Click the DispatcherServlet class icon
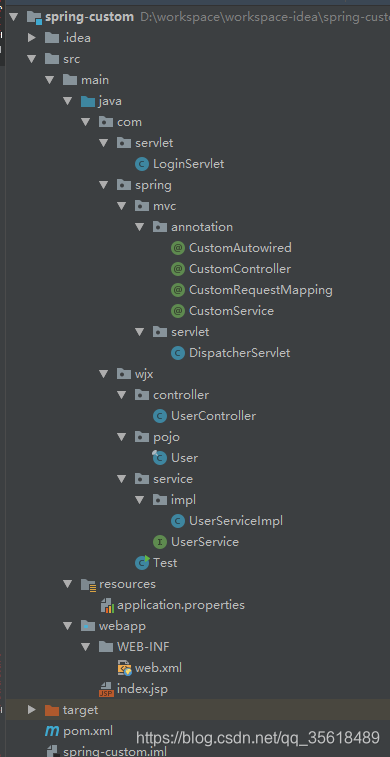390x757 pixels. coord(178,353)
